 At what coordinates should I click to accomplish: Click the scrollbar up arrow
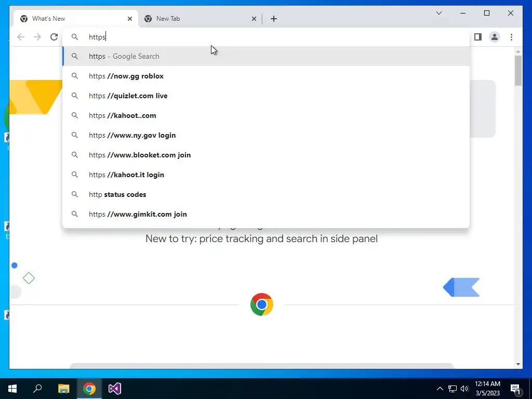pyautogui.click(x=518, y=51)
